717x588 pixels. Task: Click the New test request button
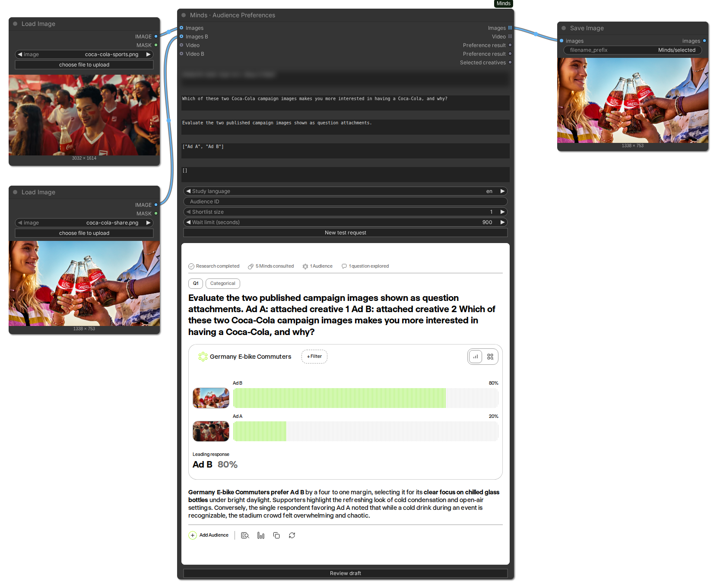click(x=346, y=233)
